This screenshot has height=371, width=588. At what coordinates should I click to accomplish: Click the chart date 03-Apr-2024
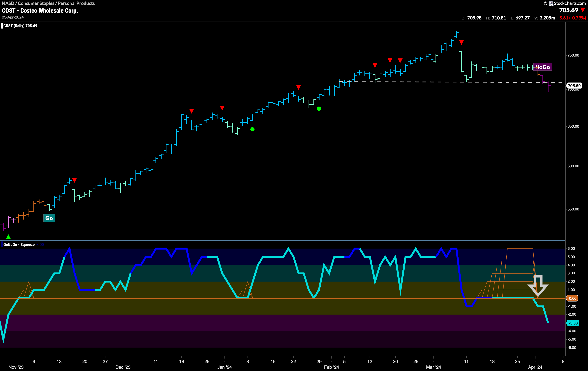pos(13,17)
